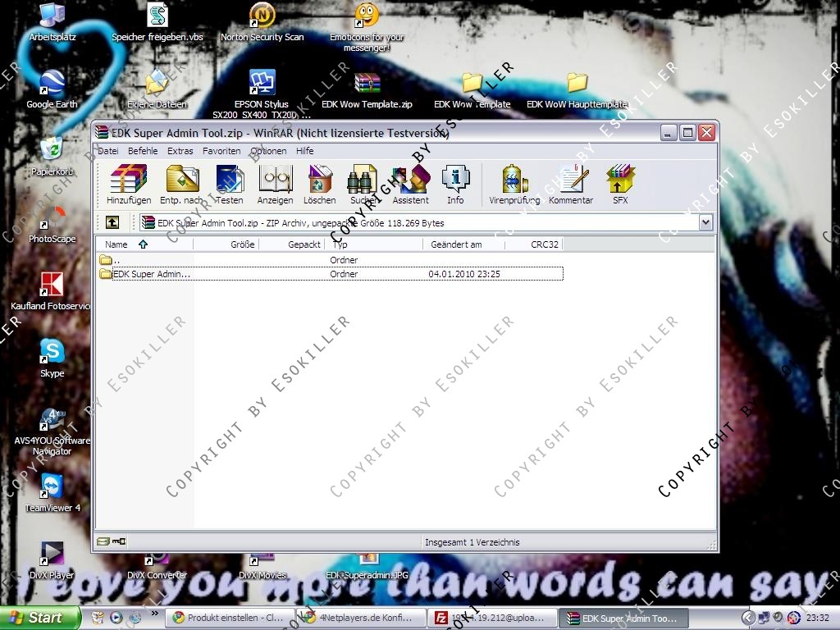Click the Löschen delete icon

(320, 184)
